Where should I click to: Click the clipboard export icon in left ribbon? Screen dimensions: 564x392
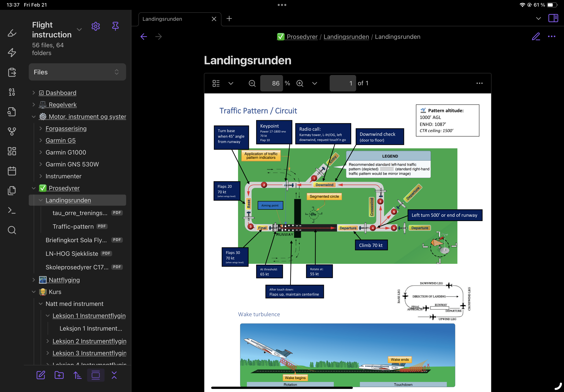[12, 72]
